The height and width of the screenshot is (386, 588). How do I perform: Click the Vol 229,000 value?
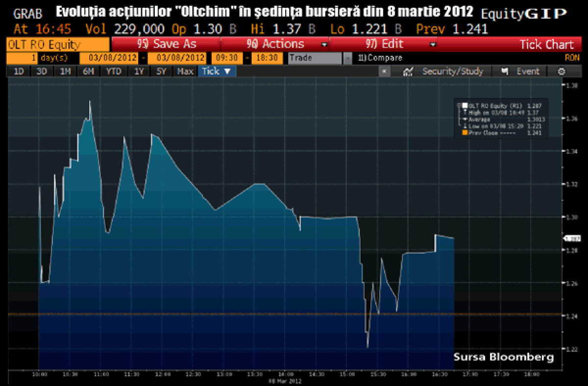coord(124,29)
